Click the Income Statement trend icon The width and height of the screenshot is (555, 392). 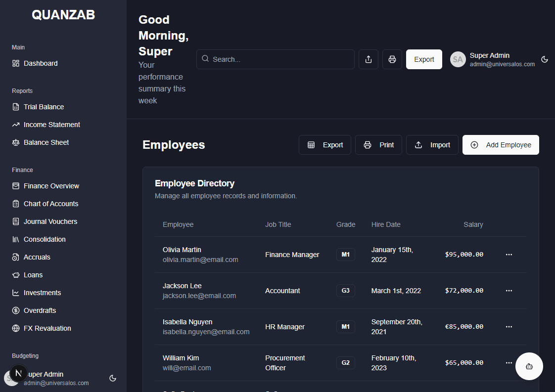pyautogui.click(x=15, y=125)
